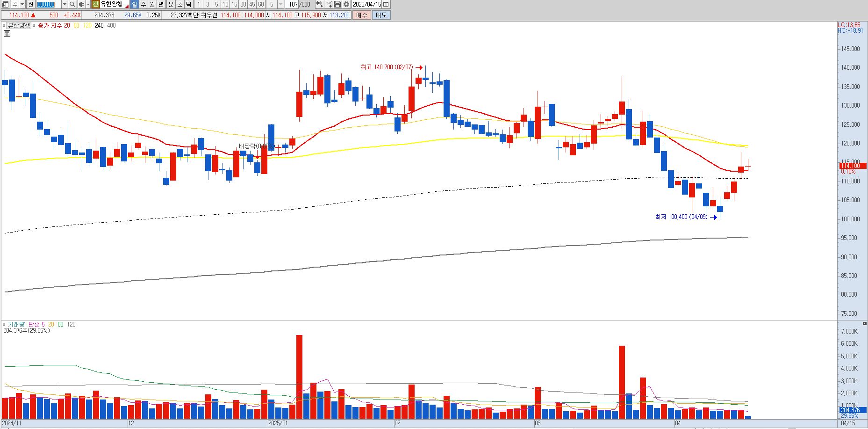Select the 주 weekly period

(143, 4)
